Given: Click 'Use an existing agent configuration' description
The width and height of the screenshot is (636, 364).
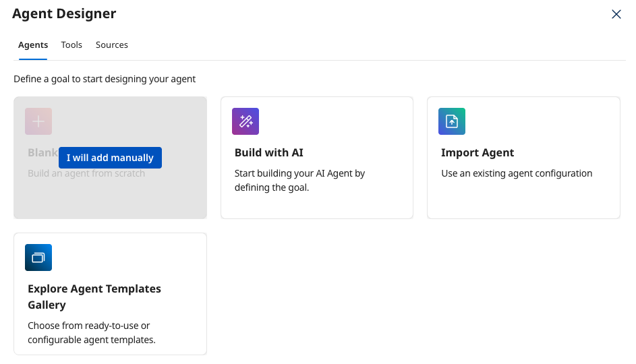Looking at the screenshot, I should coord(517,173).
